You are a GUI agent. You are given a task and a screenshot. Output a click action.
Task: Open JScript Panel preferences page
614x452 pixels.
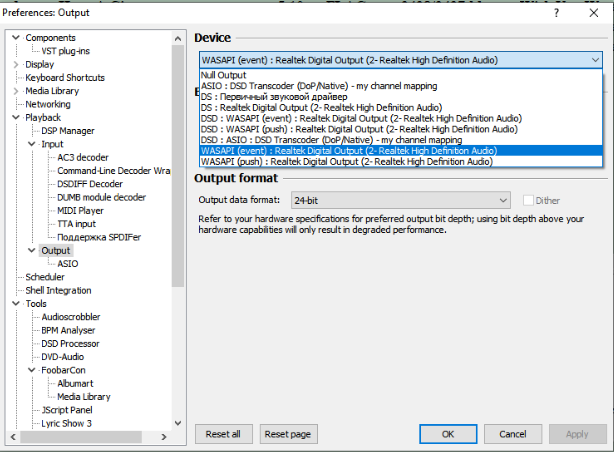[x=67, y=410]
